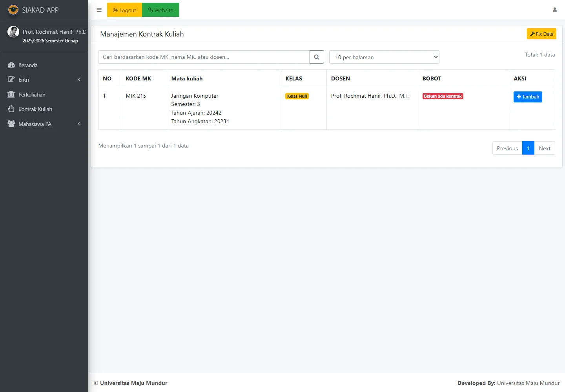This screenshot has height=392, width=565.
Task: Open the Perkuliahan sidebar item
Action: (32, 95)
